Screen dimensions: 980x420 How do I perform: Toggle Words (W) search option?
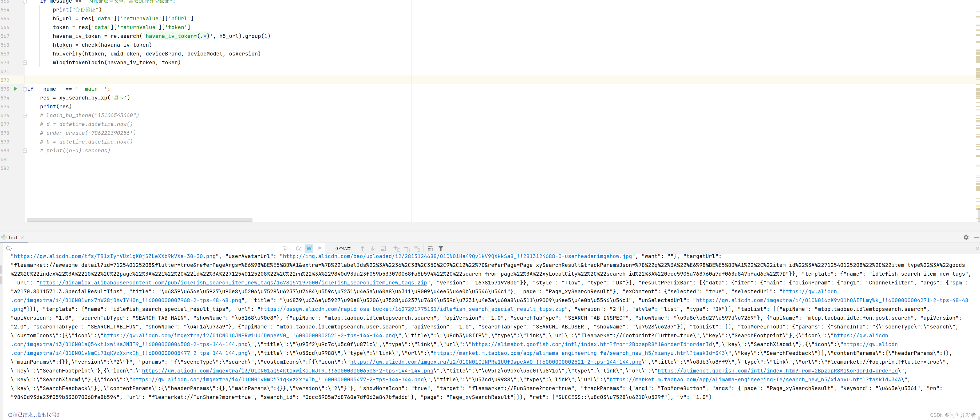point(309,248)
